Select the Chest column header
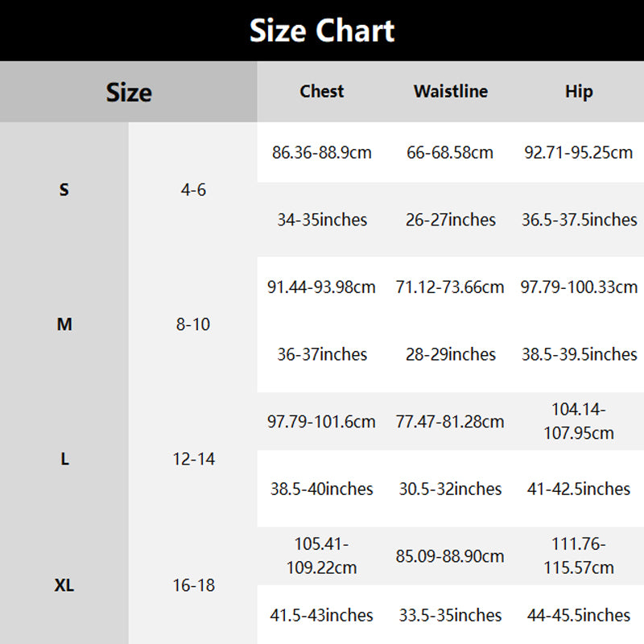Image resolution: width=644 pixels, height=644 pixels. coord(322,92)
